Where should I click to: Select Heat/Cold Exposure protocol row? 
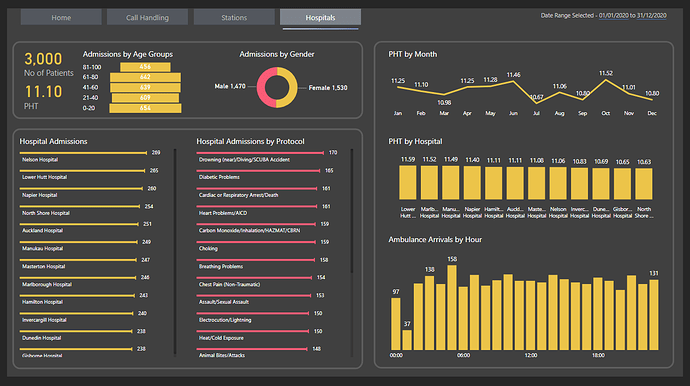(260, 335)
